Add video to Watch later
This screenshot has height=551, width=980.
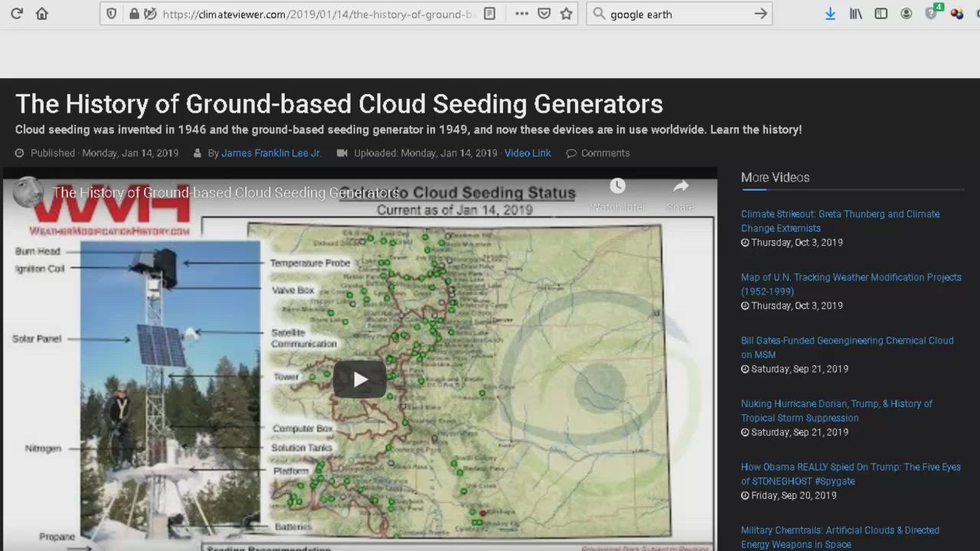pos(617,194)
